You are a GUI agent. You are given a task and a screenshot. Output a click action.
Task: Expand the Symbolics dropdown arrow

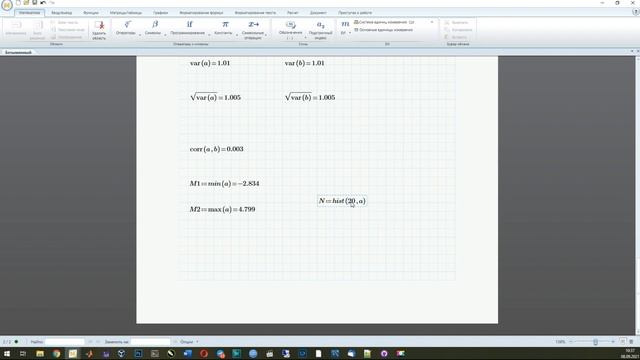pyautogui.click(x=266, y=35)
